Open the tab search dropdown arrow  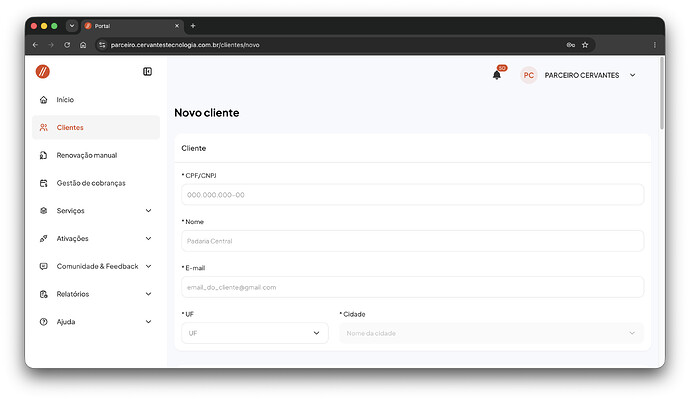(72, 26)
